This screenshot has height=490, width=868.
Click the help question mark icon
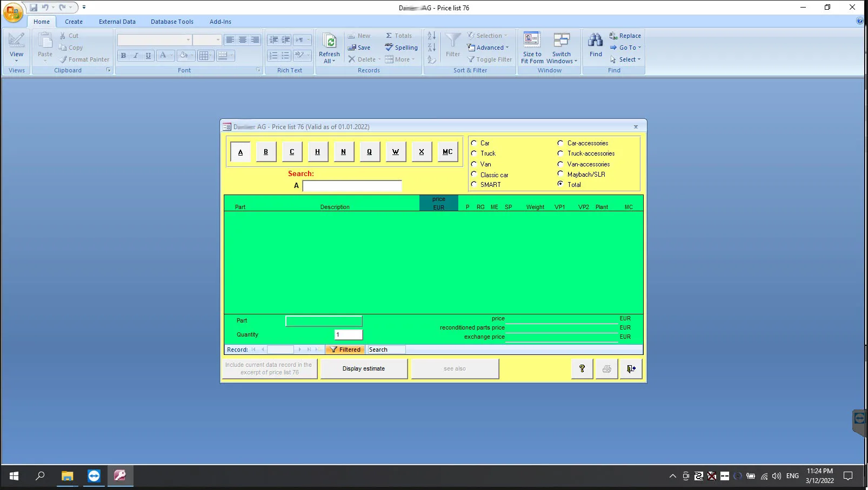582,368
